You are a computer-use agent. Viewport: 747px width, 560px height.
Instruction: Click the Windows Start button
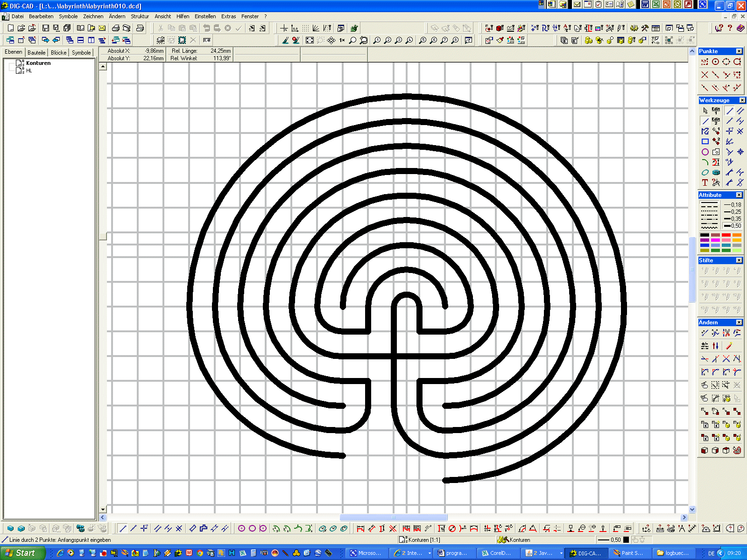coord(22,553)
